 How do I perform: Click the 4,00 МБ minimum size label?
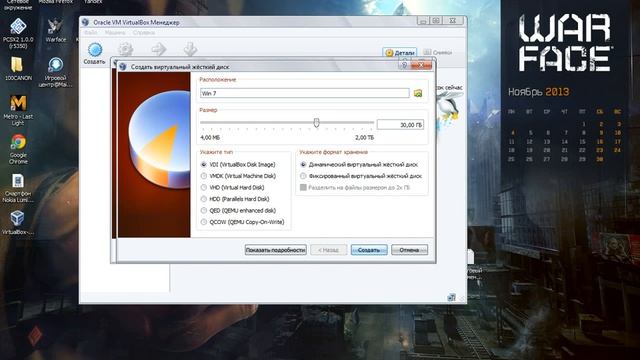click(210, 138)
